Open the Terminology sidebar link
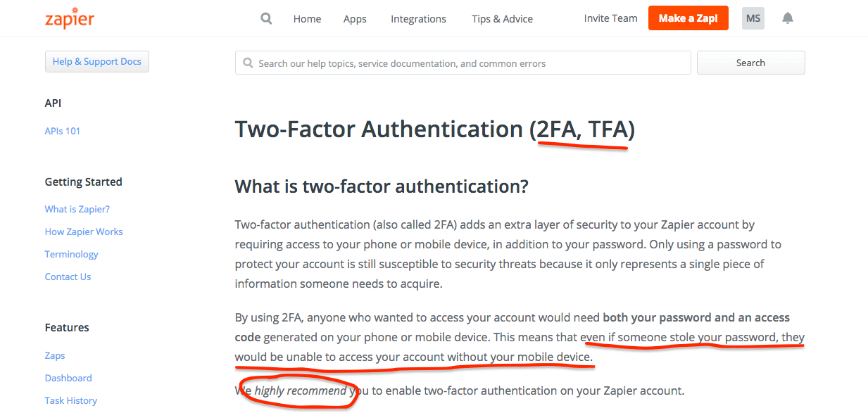Image resolution: width=868 pixels, height=413 pixels. pyautogui.click(x=71, y=254)
